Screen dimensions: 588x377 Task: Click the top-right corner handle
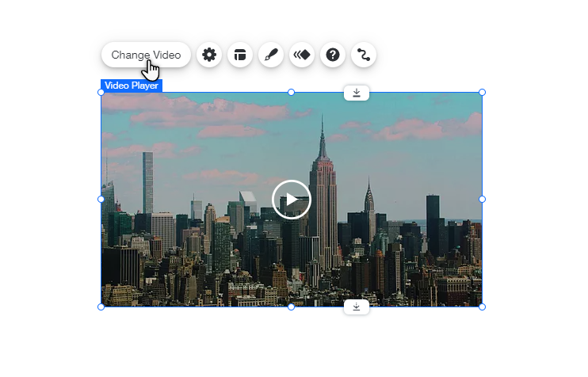pyautogui.click(x=483, y=92)
